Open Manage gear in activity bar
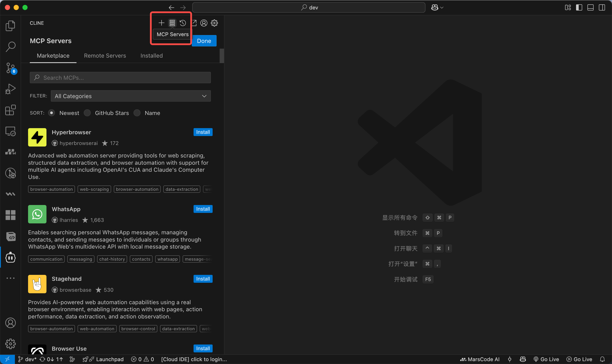This screenshot has width=612, height=364. [x=10, y=344]
